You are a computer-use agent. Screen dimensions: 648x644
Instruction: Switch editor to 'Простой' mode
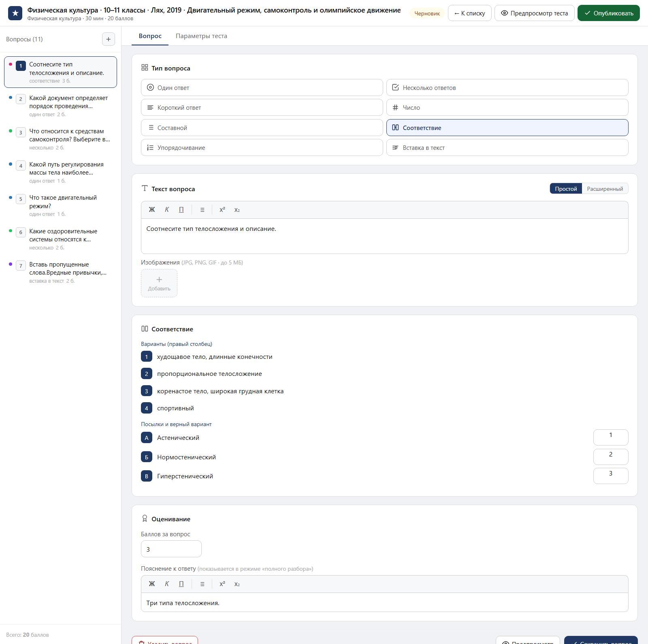566,189
